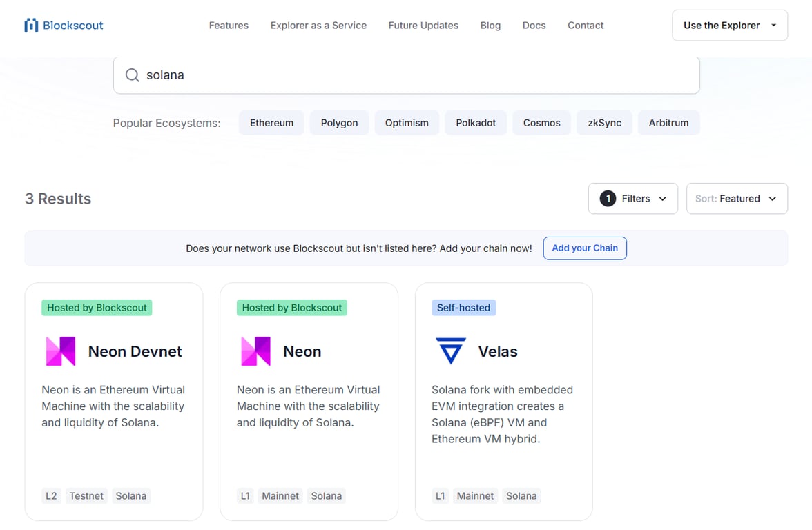812x530 pixels.
Task: Click the Mainnet tag on Velas card
Action: click(x=475, y=495)
